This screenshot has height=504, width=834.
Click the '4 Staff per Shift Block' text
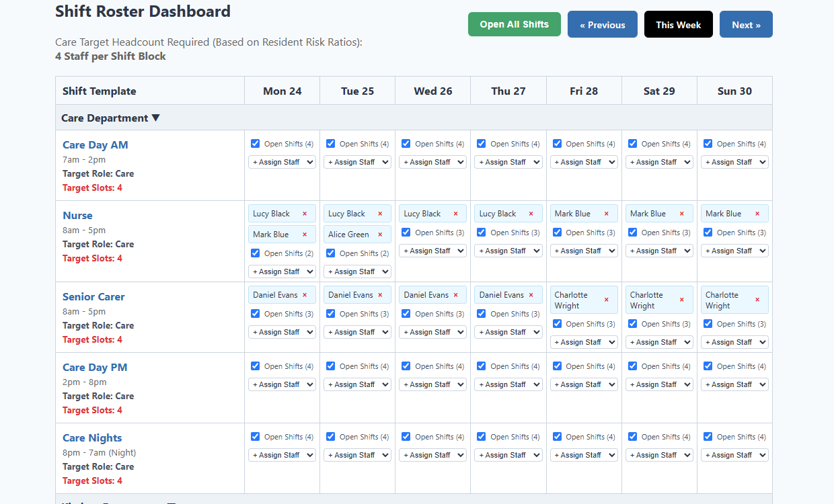click(x=110, y=56)
